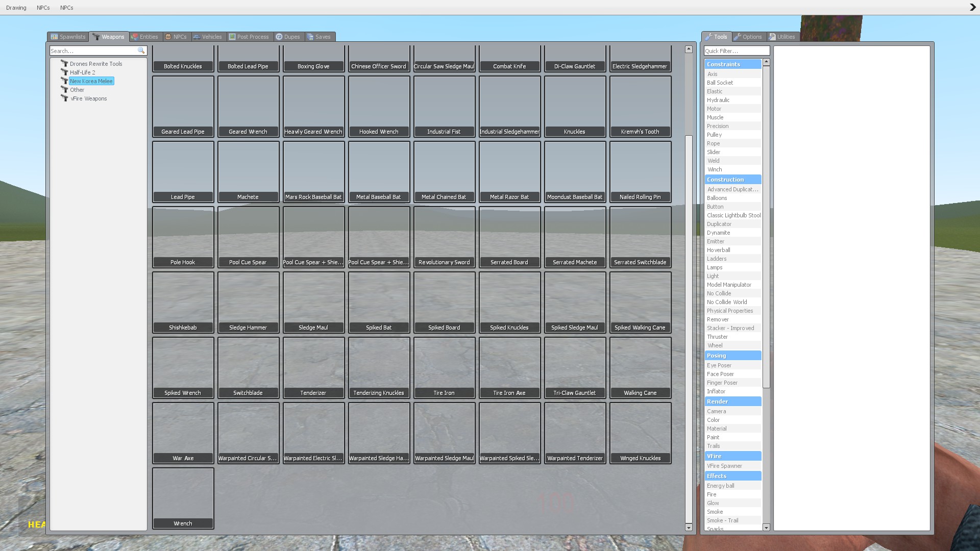Collapse the Render tool category header
Screen dimensions: 980x551
(x=732, y=402)
